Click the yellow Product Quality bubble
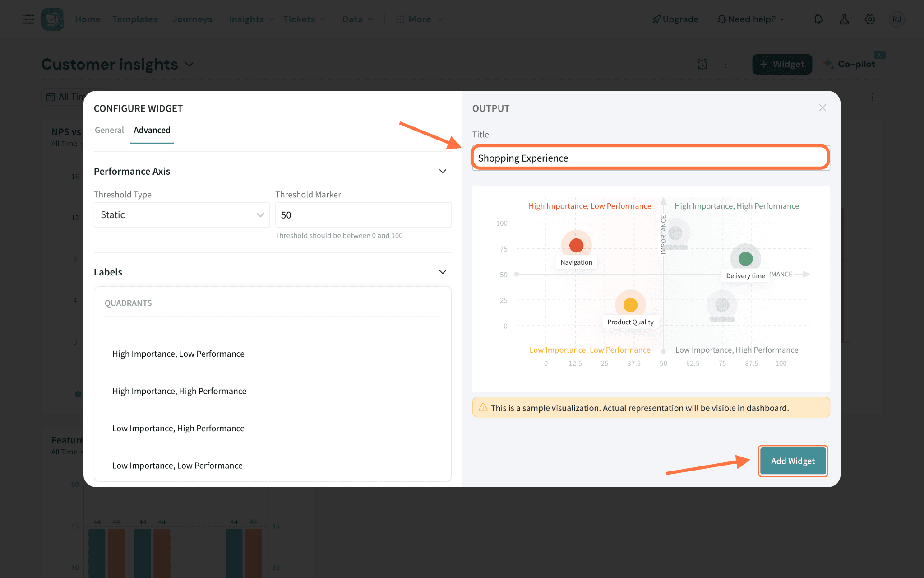 click(x=630, y=305)
